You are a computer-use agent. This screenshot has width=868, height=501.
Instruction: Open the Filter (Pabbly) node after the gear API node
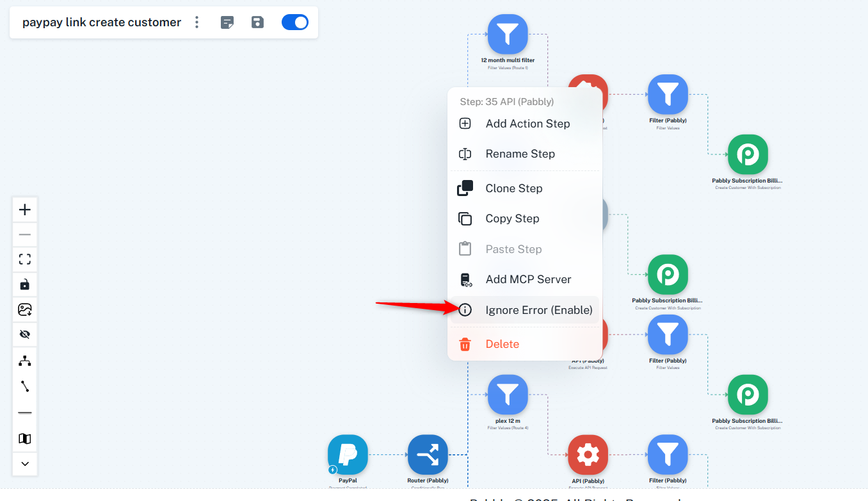(x=668, y=455)
